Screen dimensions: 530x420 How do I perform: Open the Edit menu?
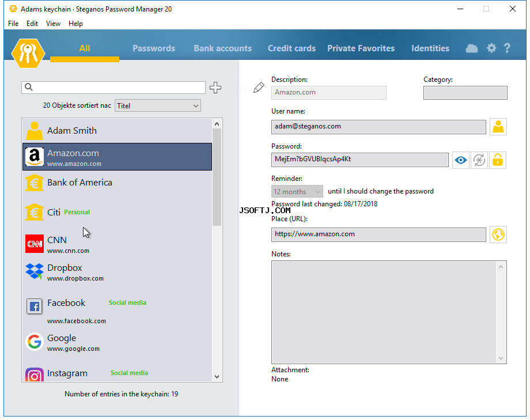pyautogui.click(x=32, y=23)
